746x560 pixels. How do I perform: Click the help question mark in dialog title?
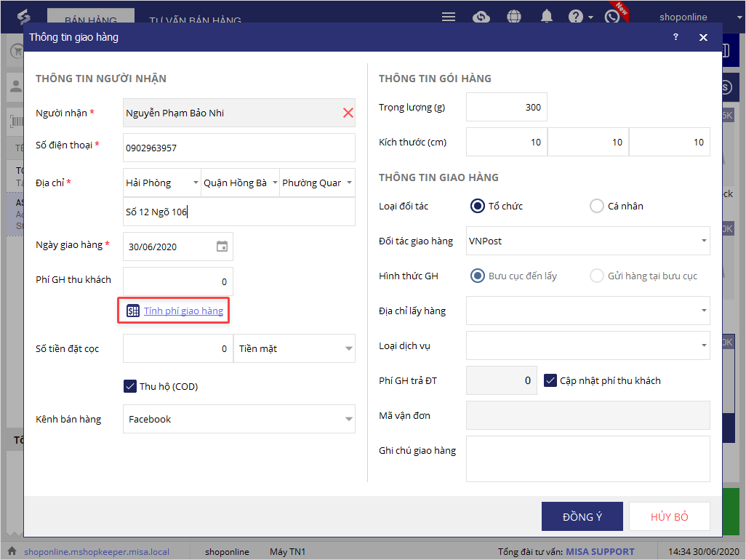[675, 37]
